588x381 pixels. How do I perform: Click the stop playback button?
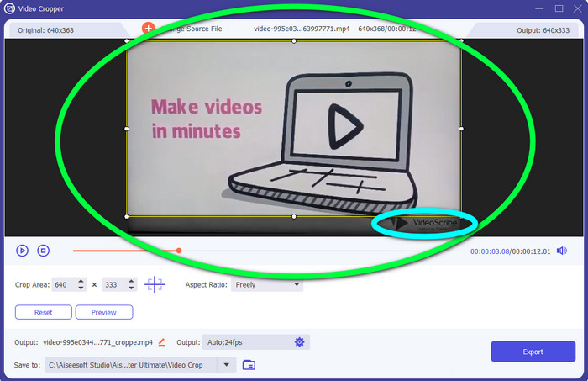(x=44, y=251)
